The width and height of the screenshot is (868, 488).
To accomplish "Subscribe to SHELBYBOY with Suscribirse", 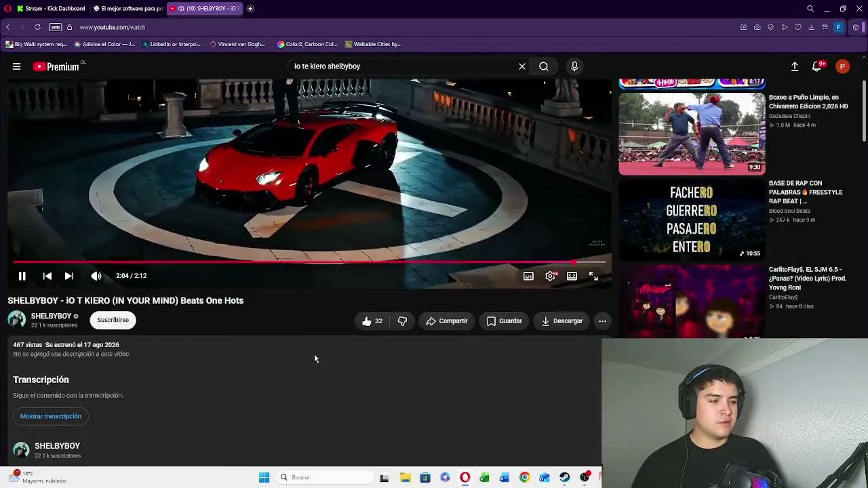I will (113, 320).
